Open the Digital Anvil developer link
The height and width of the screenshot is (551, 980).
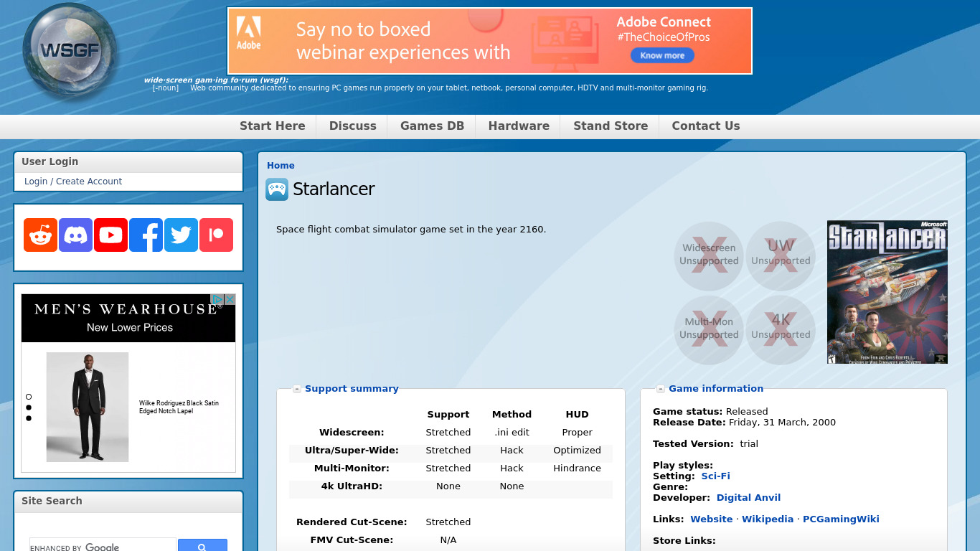(x=748, y=498)
